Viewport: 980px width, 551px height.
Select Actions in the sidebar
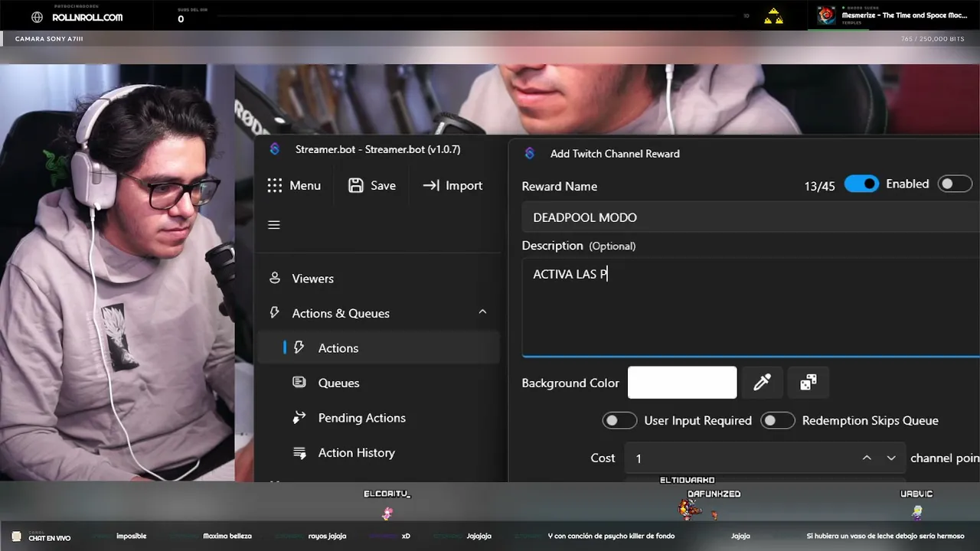[x=378, y=348]
